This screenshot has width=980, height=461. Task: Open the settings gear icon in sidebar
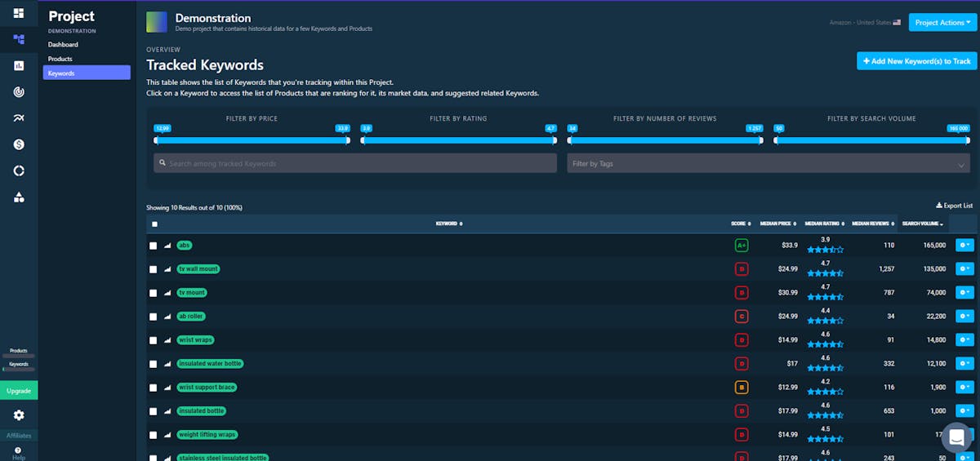(19, 414)
